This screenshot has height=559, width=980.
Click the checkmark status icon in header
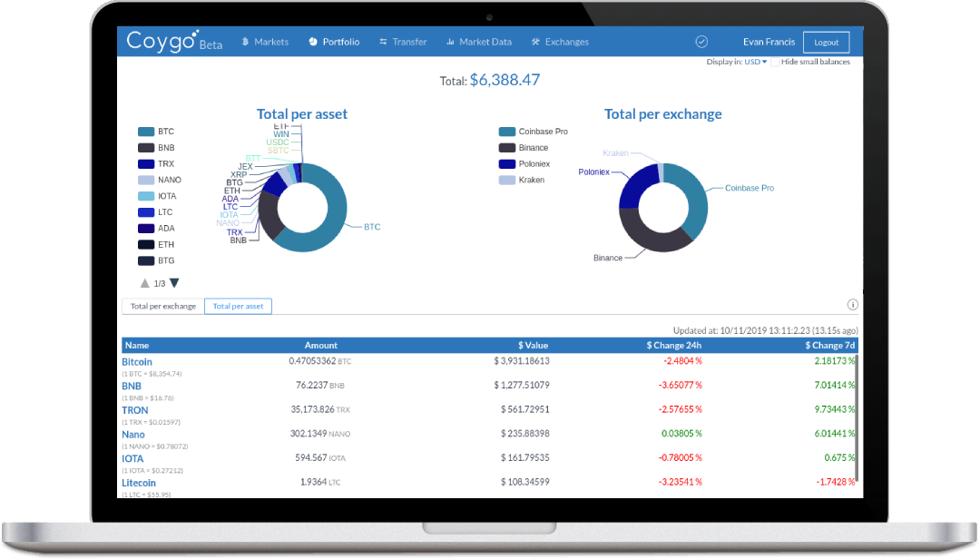click(x=701, y=42)
